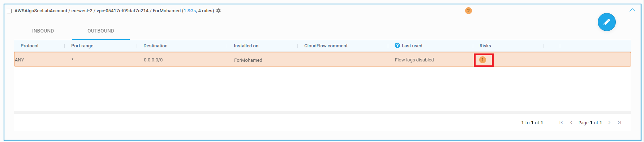The width and height of the screenshot is (644, 142).
Task: Select the ANY protocol rule row
Action: click(322, 60)
